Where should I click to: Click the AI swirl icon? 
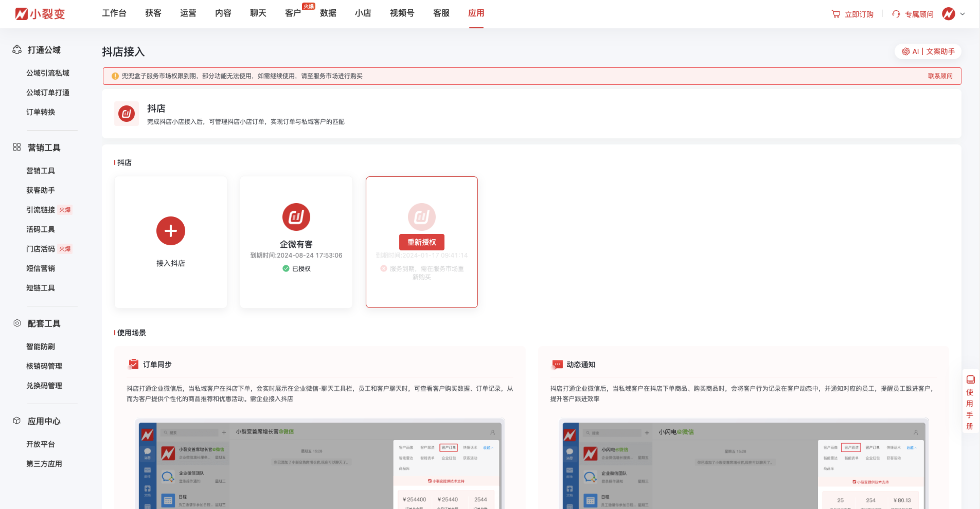point(906,51)
